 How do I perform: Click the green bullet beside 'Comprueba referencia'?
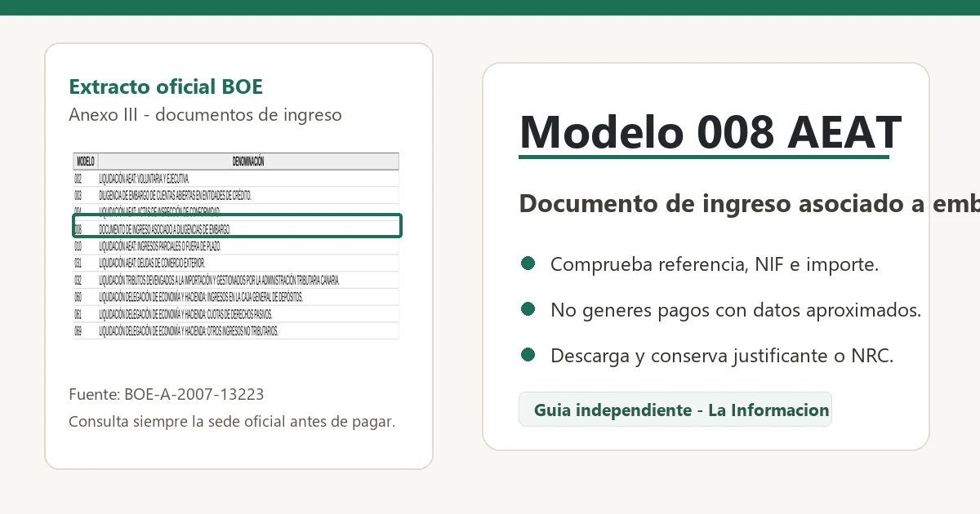(x=528, y=264)
